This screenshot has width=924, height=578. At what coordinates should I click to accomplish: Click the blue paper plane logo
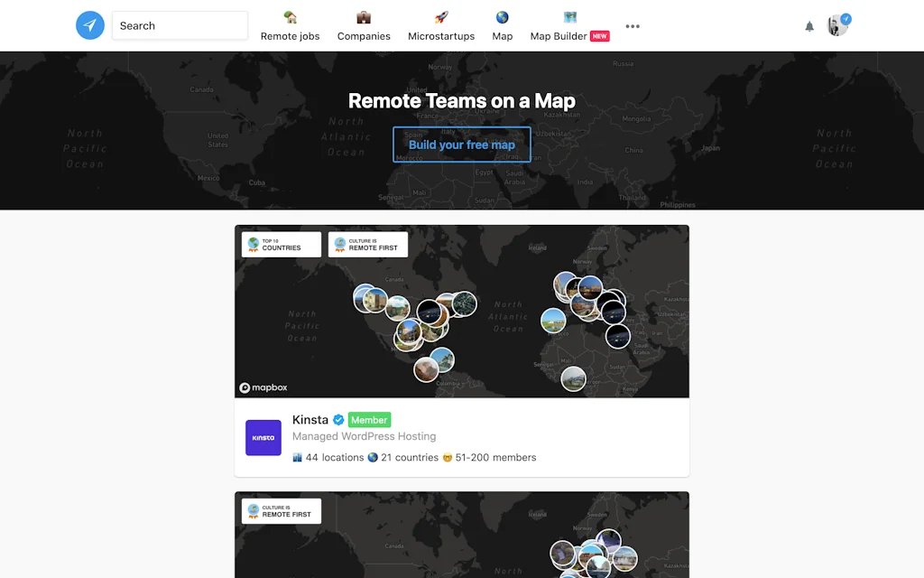click(x=89, y=25)
